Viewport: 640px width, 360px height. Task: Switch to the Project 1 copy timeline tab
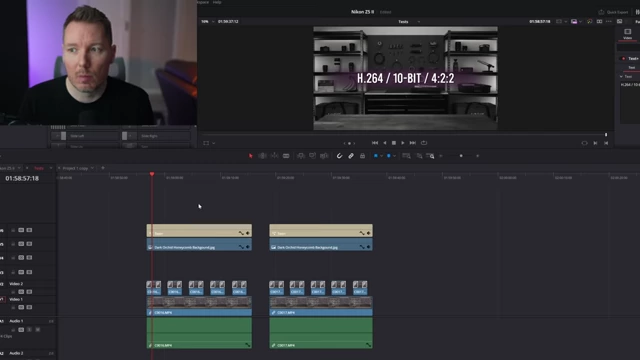tap(76, 168)
